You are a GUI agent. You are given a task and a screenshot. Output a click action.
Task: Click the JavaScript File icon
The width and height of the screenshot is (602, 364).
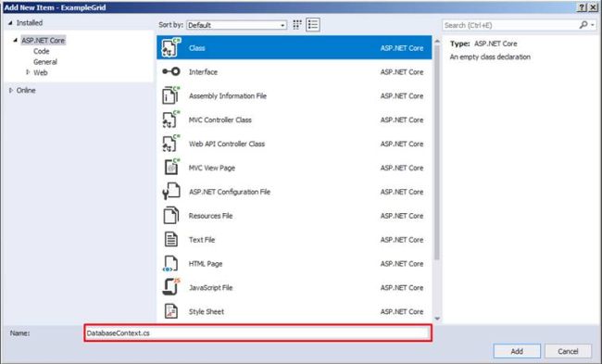tap(170, 287)
